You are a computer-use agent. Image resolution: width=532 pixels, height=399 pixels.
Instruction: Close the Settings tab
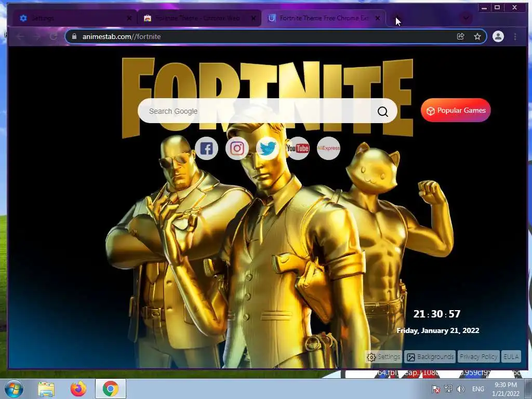[129, 18]
